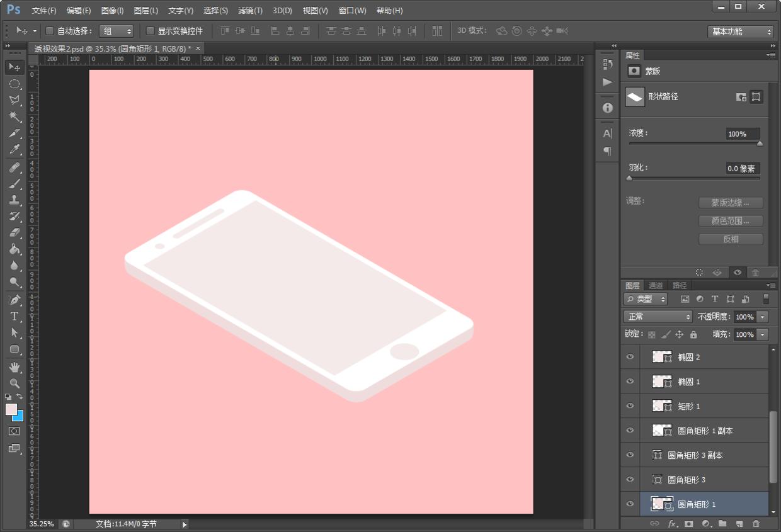The image size is (781, 532).
Task: Enable the 自动选择 checkbox
Action: (50, 31)
